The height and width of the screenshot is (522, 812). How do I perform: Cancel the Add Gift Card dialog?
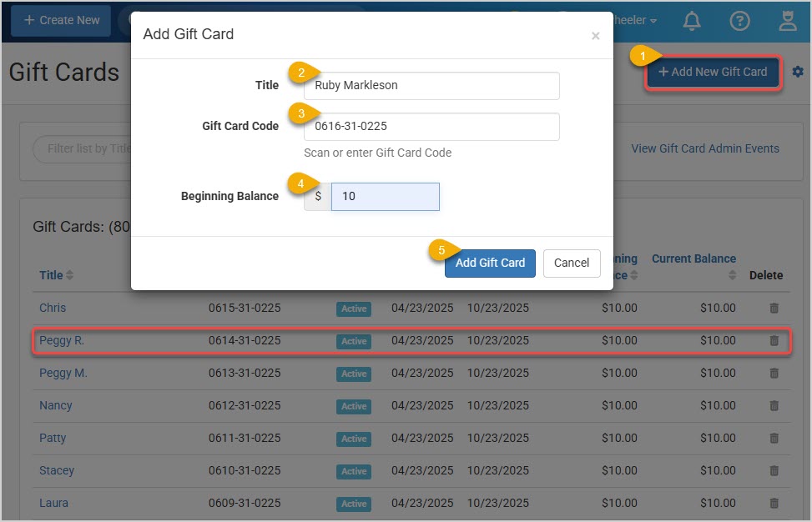572,263
